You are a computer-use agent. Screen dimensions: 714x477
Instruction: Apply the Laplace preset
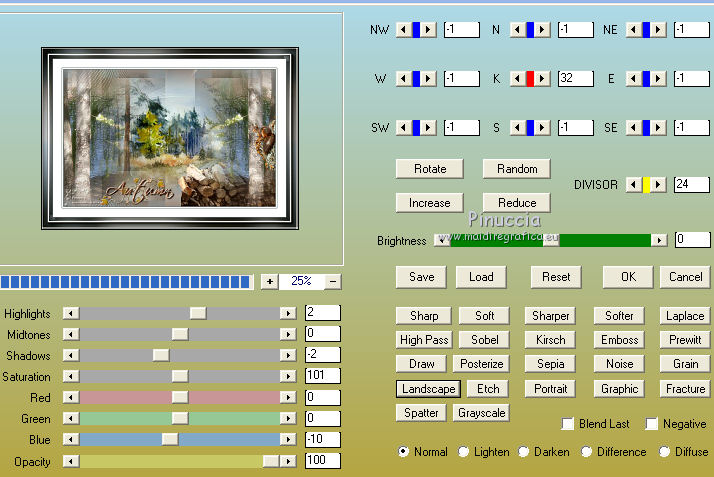click(x=685, y=316)
